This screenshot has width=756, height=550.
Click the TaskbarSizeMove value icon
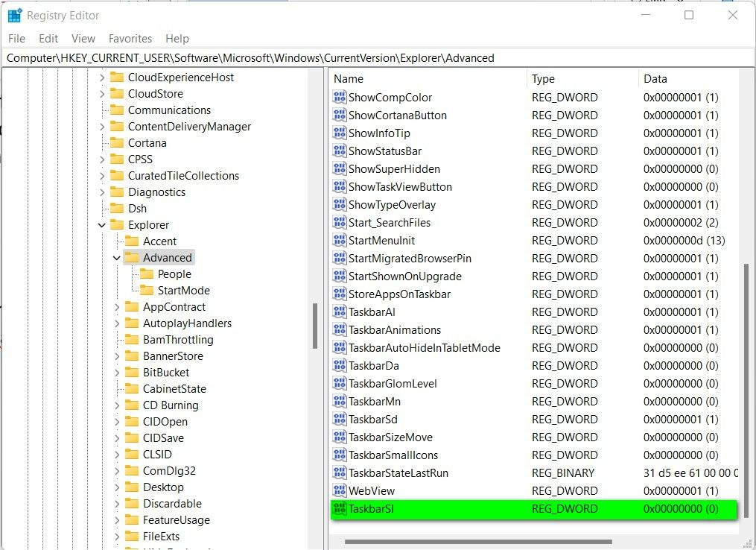click(x=340, y=437)
